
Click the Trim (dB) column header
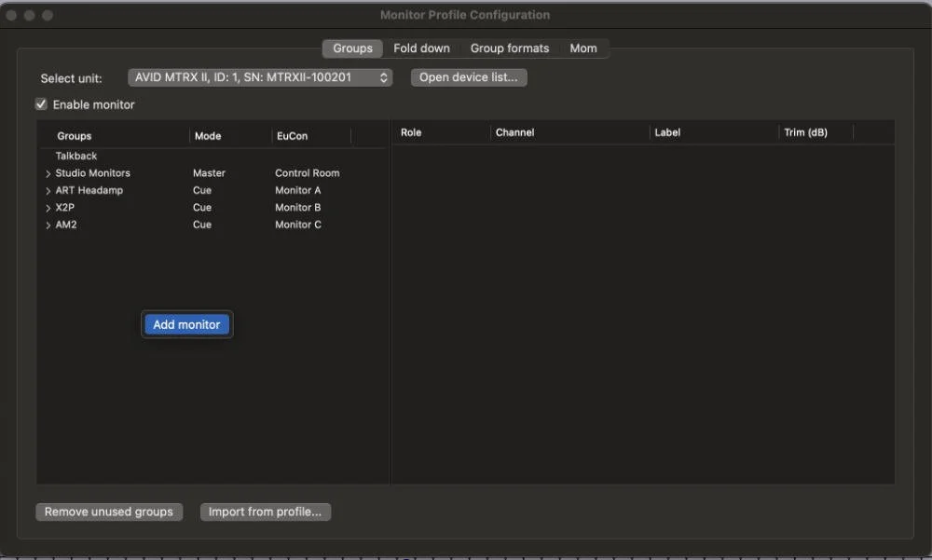point(807,131)
